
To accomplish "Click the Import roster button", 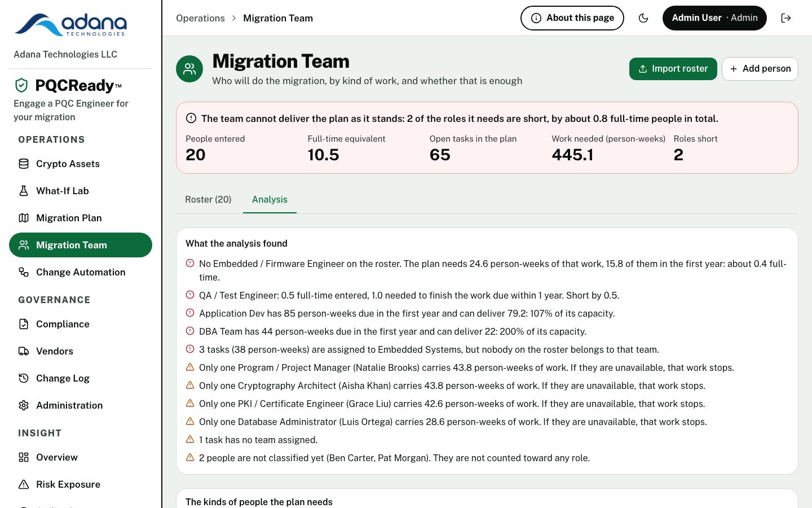I will click(673, 69).
